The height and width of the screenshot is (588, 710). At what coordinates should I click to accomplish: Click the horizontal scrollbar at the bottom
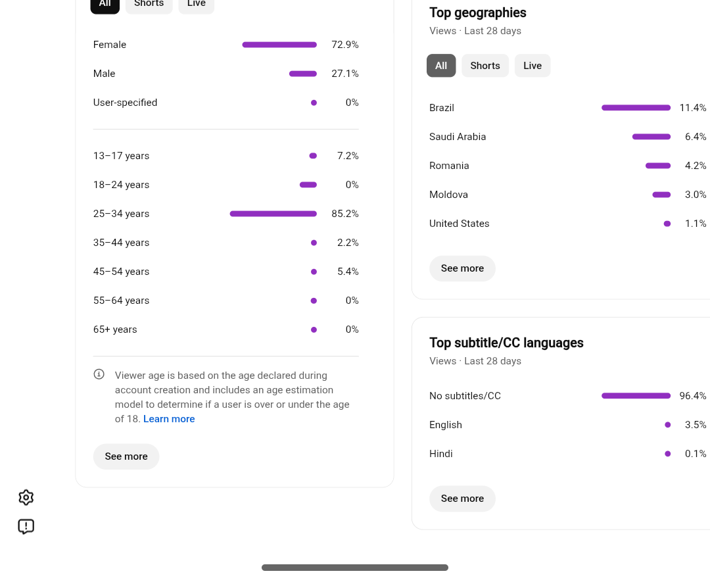click(355, 568)
